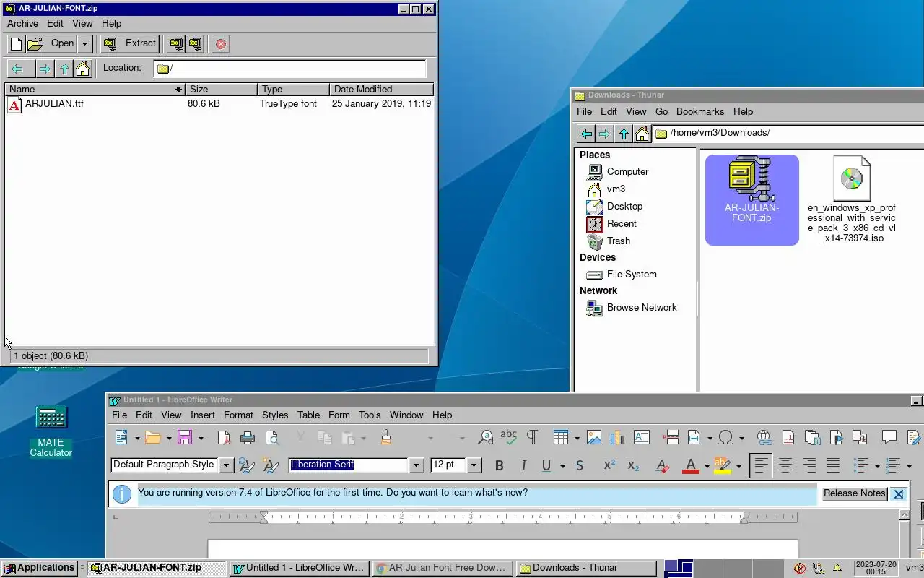Screen dimensions: 924x578
Task: Click Browse Network in Thunar
Action: tap(632, 308)
